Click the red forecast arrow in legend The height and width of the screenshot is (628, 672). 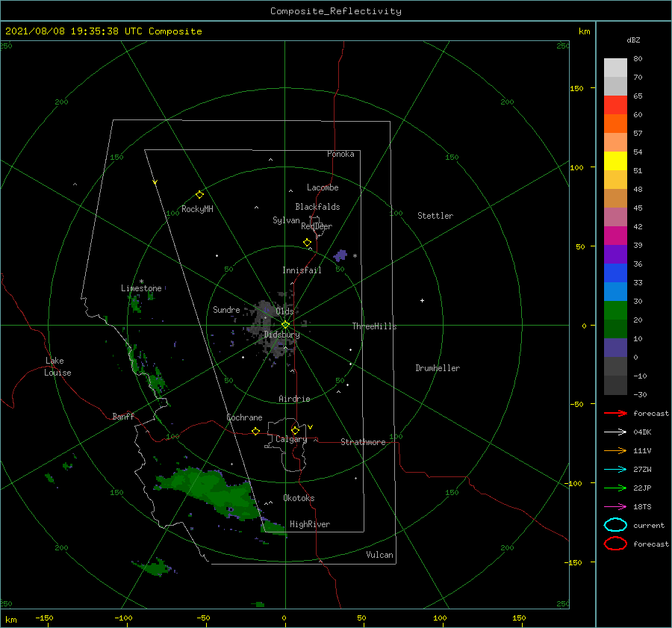tap(615, 413)
